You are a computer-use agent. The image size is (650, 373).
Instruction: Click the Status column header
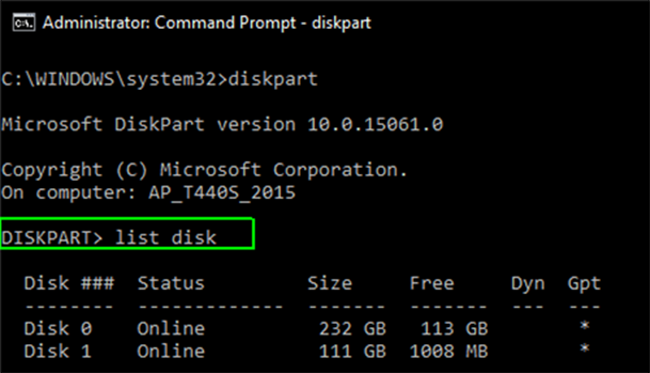click(171, 283)
